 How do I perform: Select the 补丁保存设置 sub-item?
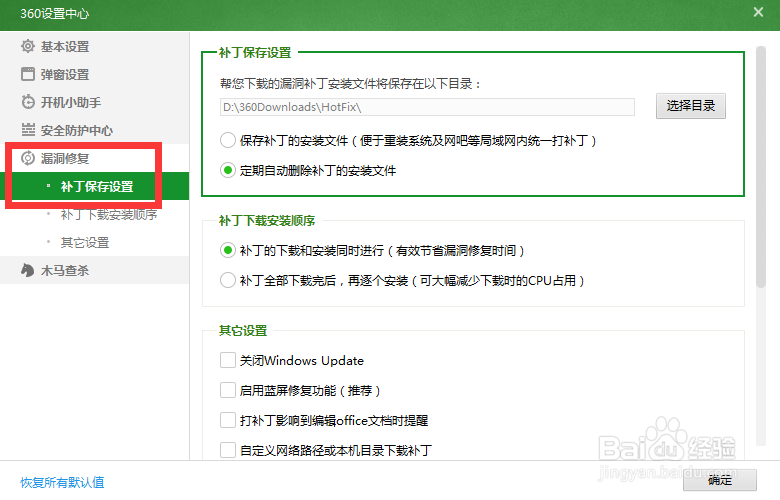coord(95,186)
